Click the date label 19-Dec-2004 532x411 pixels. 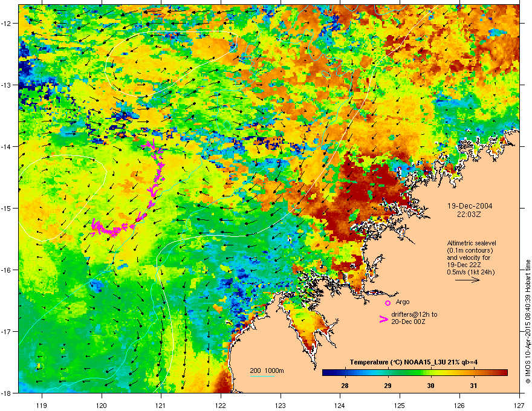(x=470, y=206)
